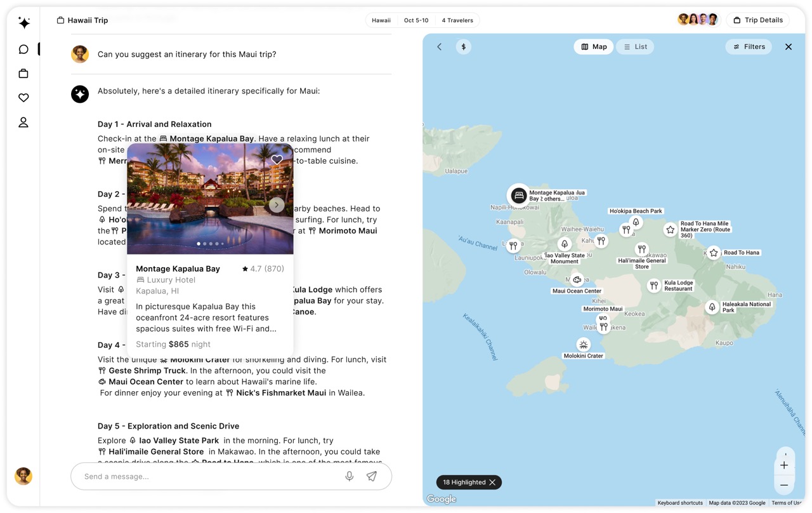812x513 pixels.
Task: Send the message with paper plane icon
Action: pos(372,476)
